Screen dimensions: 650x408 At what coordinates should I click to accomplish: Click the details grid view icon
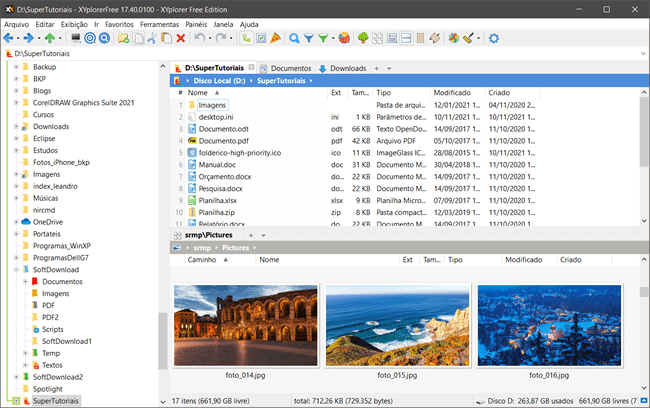click(x=392, y=39)
